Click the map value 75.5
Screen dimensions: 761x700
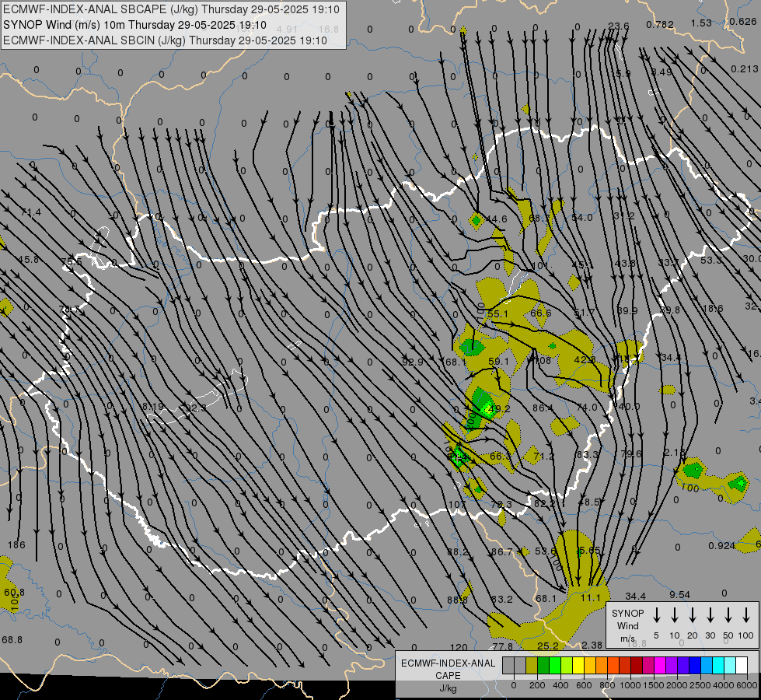[72, 262]
